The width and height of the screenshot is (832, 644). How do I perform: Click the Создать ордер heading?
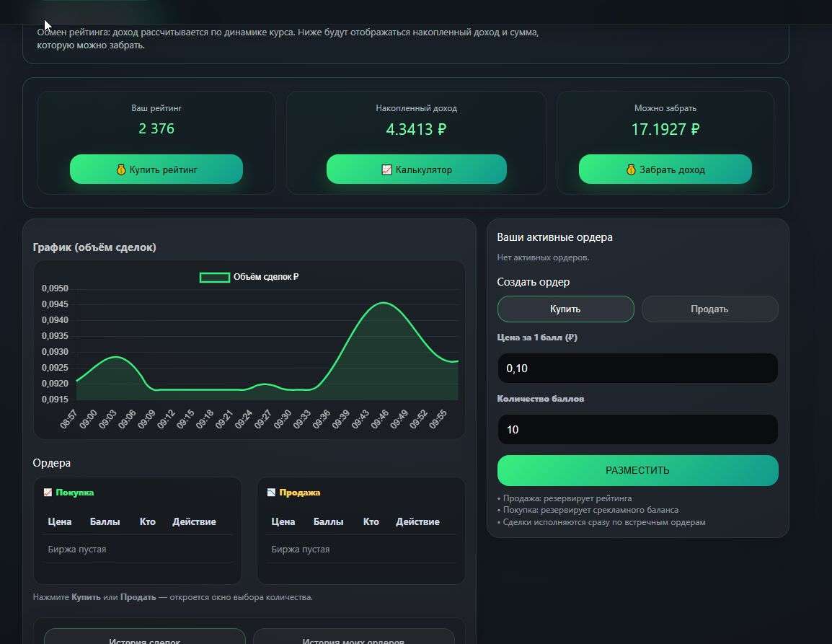tap(534, 282)
